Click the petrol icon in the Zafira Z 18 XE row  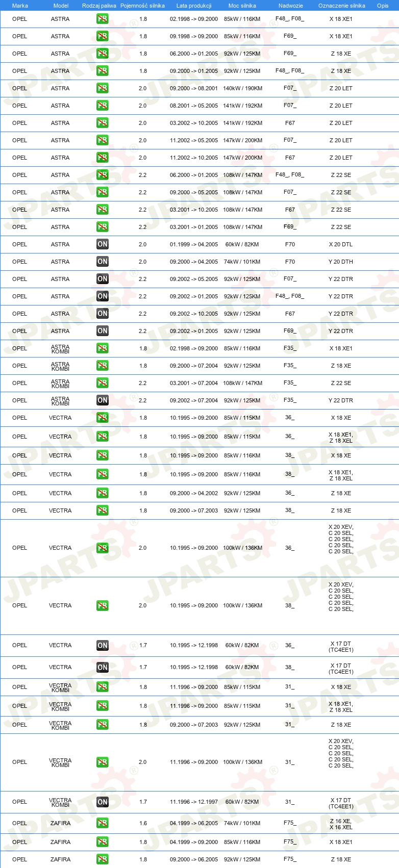click(103, 859)
